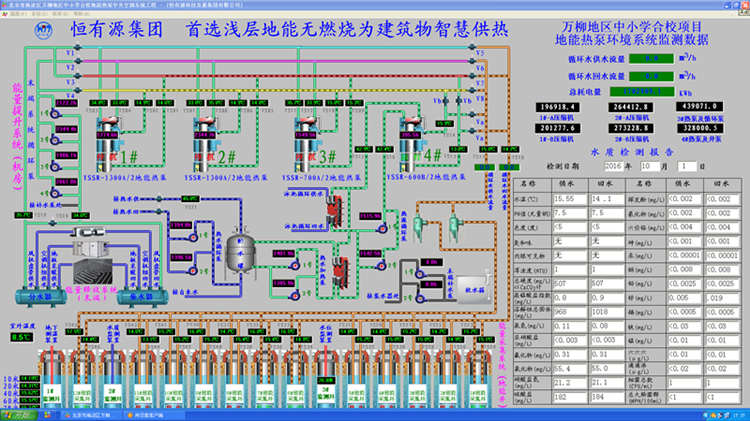This screenshot has height=421, width=750.
Task: Select valve V8 at the yellow pipe's right end
Action: click(x=472, y=90)
